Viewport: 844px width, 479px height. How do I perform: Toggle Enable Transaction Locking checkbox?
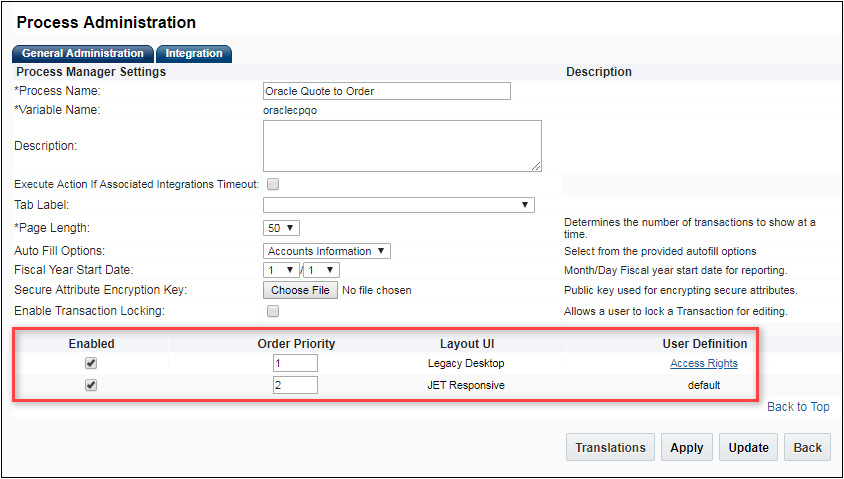coord(273,311)
